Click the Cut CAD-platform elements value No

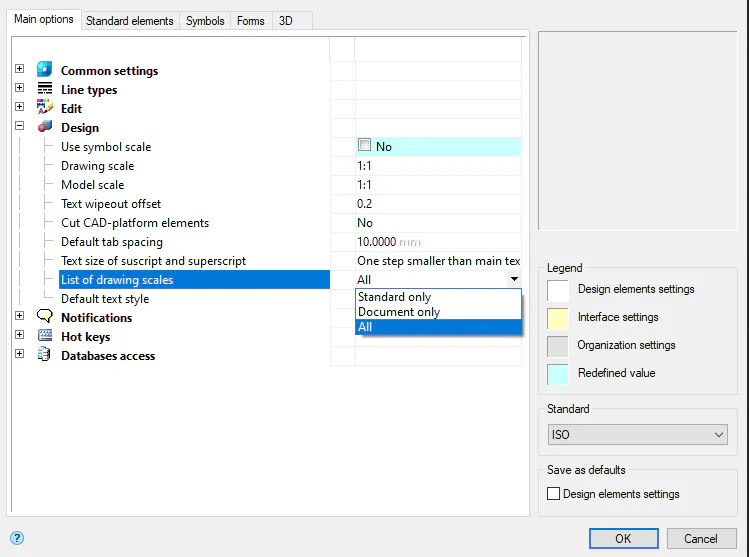point(365,223)
